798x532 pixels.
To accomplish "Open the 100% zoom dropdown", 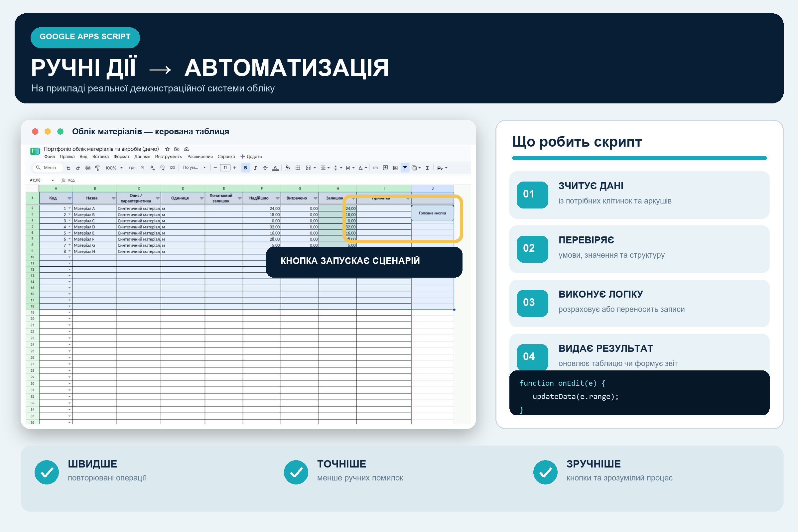I will tap(114, 168).
